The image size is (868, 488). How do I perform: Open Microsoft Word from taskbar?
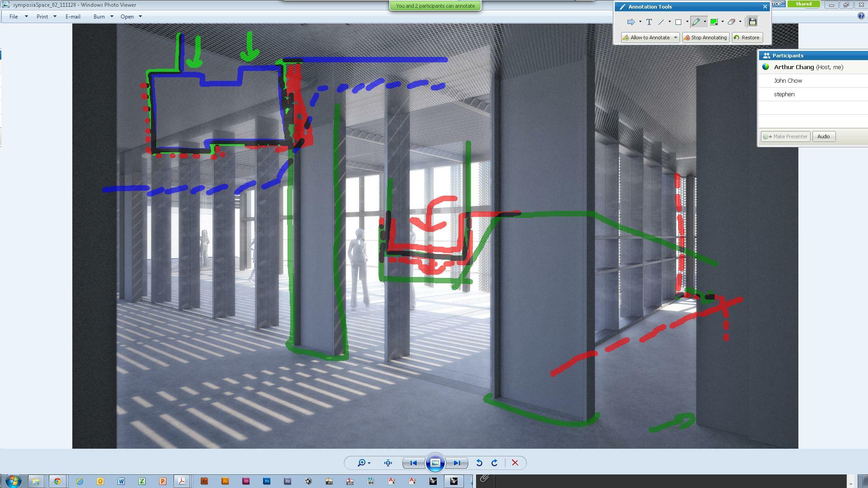tap(121, 481)
